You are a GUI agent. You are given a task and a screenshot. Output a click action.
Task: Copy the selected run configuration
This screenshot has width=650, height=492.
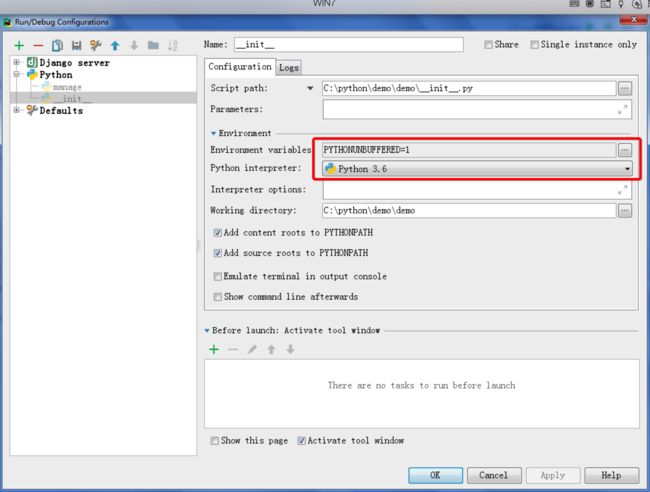57,46
